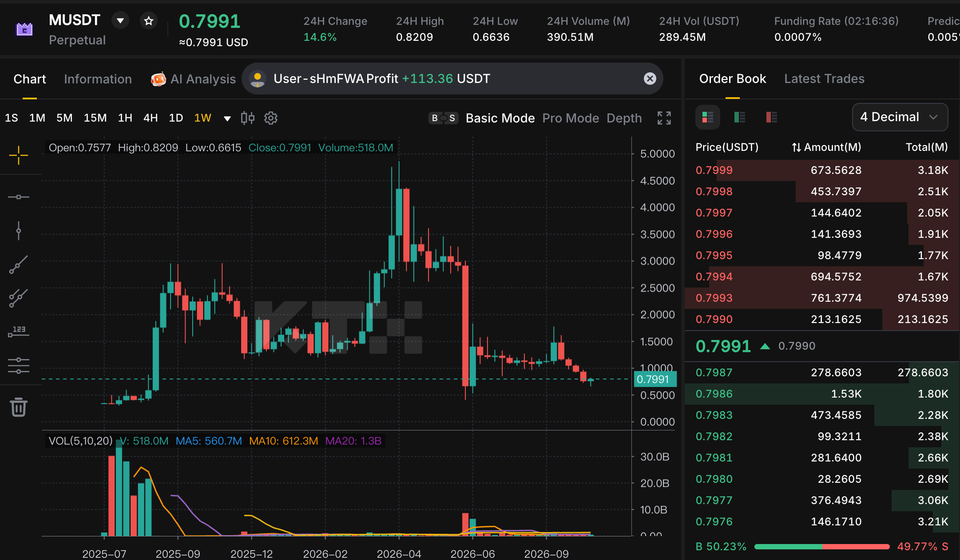This screenshot has height=560, width=960.
Task: Show both bids and asks view
Action: point(707,117)
